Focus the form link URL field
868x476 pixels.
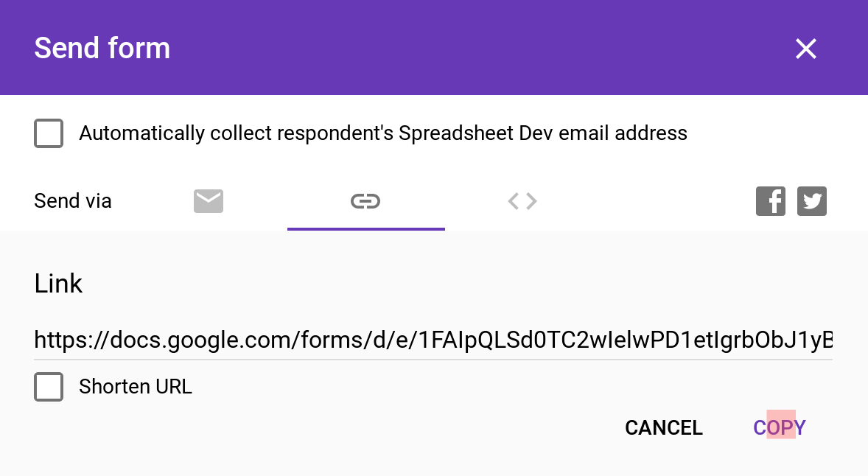[x=433, y=340]
